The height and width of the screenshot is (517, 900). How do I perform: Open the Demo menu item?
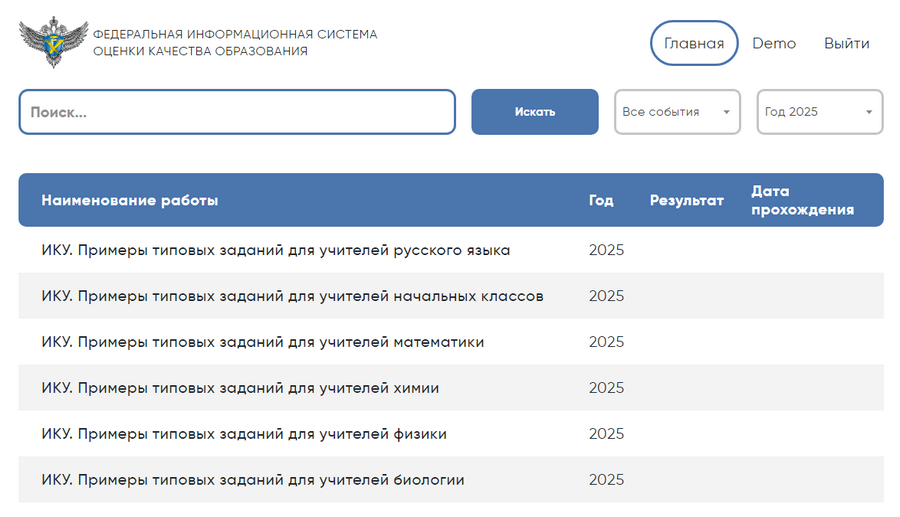tap(774, 43)
